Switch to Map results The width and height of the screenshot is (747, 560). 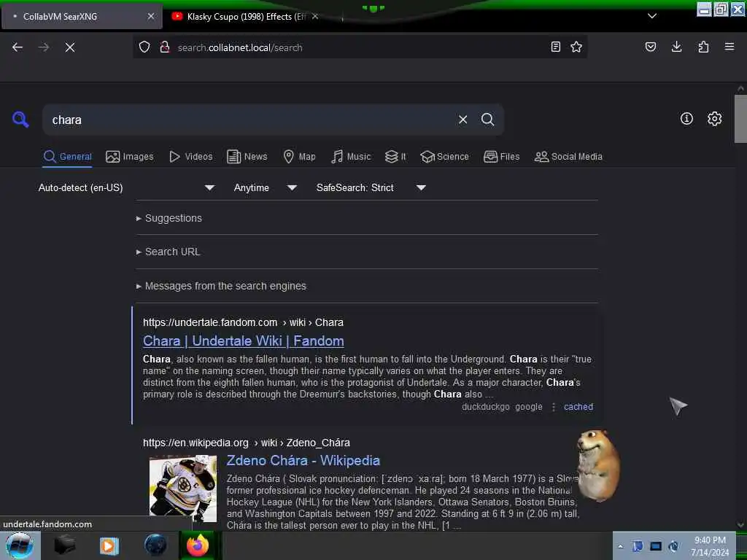pos(299,157)
